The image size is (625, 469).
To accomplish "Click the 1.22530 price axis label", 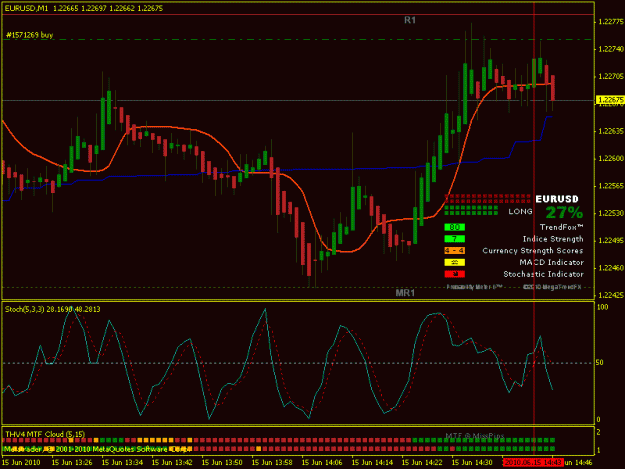I will (x=611, y=213).
